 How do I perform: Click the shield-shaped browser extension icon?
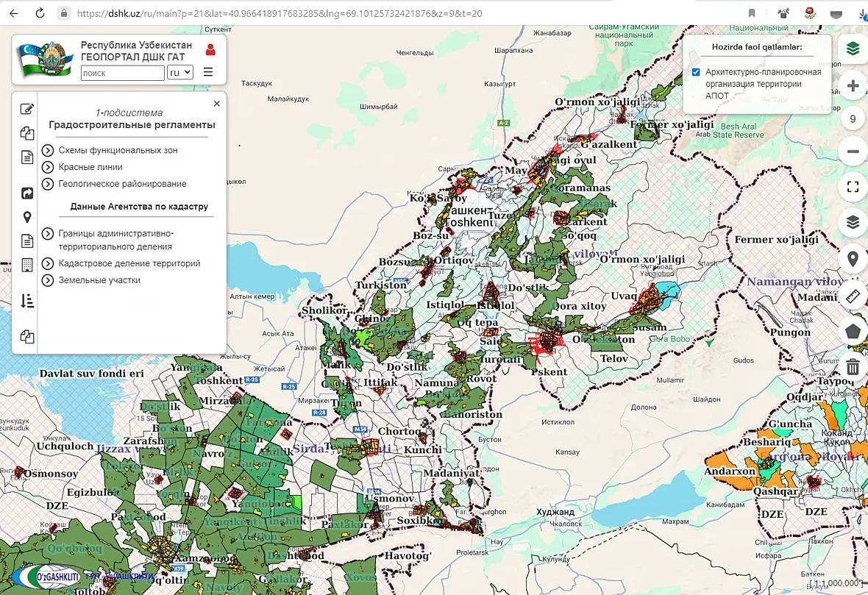836,13
